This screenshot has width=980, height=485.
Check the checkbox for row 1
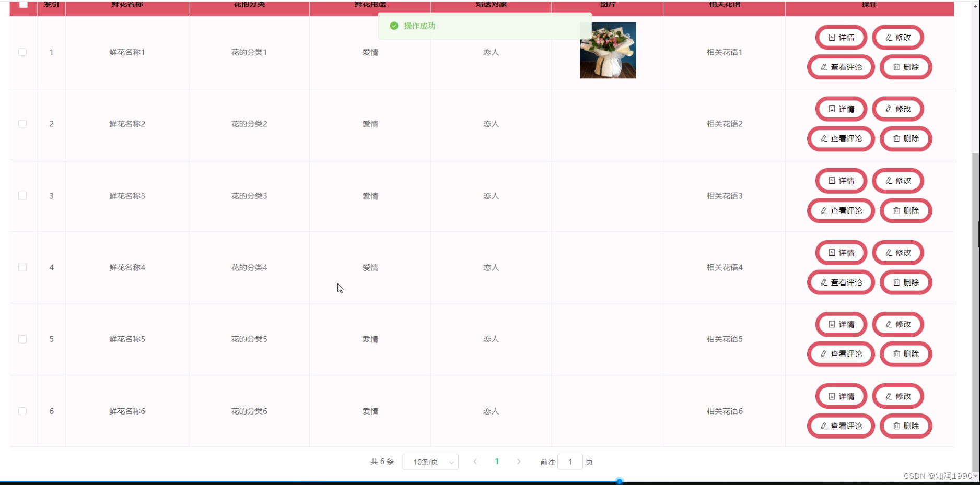click(x=22, y=52)
